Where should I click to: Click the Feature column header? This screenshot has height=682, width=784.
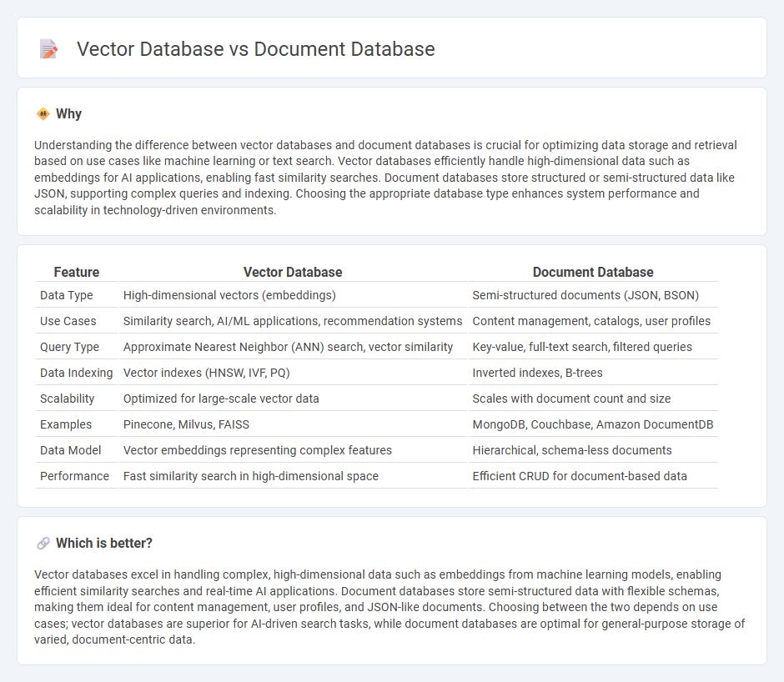77,272
